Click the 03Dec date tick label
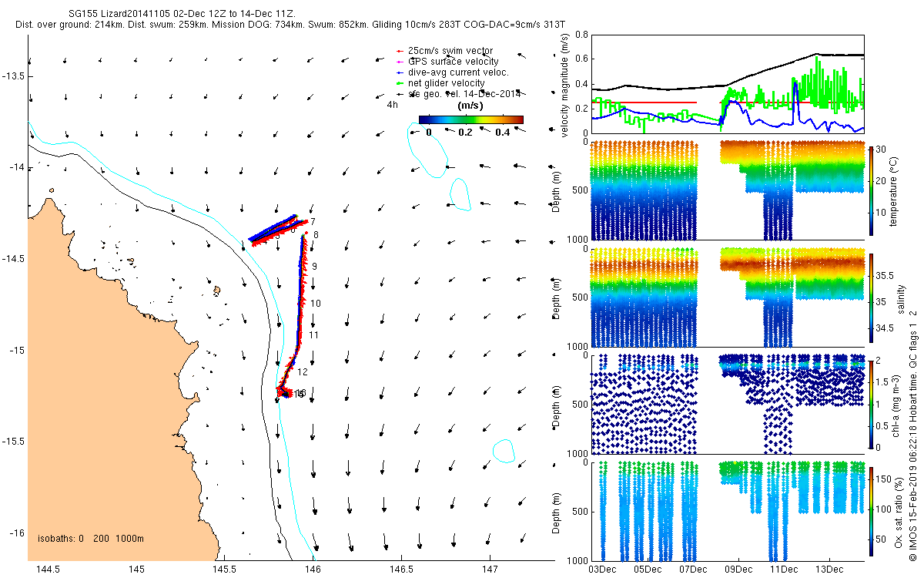This screenshot has width=924, height=578. click(x=602, y=570)
